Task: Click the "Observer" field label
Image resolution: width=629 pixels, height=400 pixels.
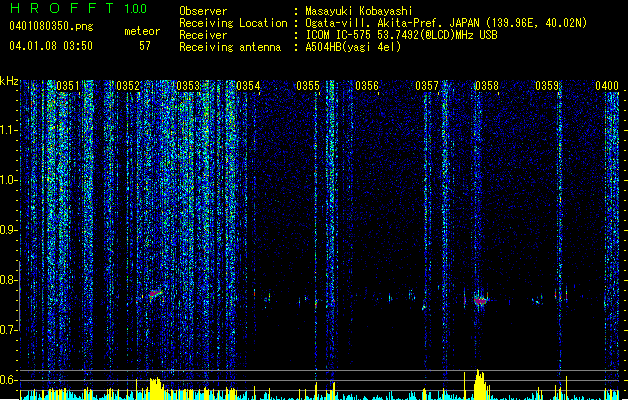Action: tap(203, 11)
